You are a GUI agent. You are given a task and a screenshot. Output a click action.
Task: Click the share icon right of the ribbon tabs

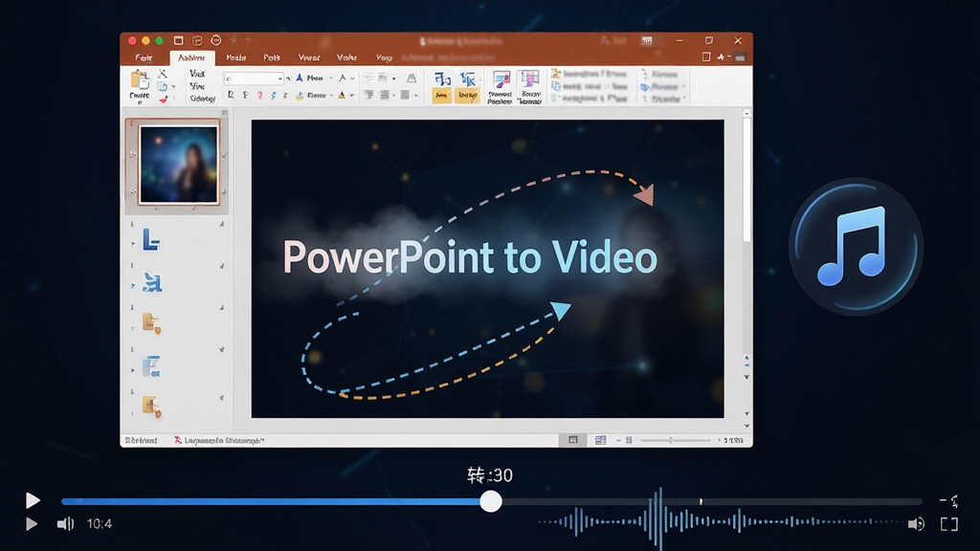tap(721, 56)
